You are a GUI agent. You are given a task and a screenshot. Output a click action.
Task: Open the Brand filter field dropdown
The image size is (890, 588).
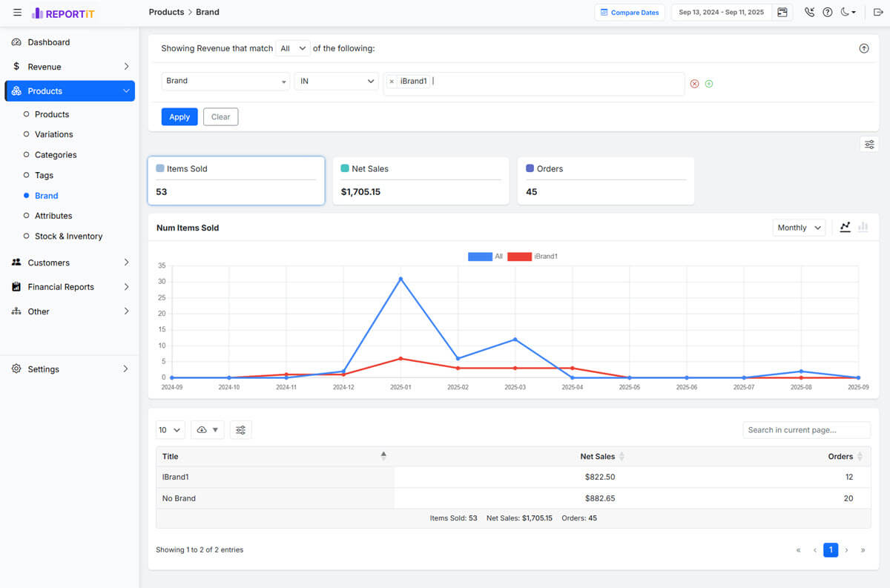click(x=225, y=81)
